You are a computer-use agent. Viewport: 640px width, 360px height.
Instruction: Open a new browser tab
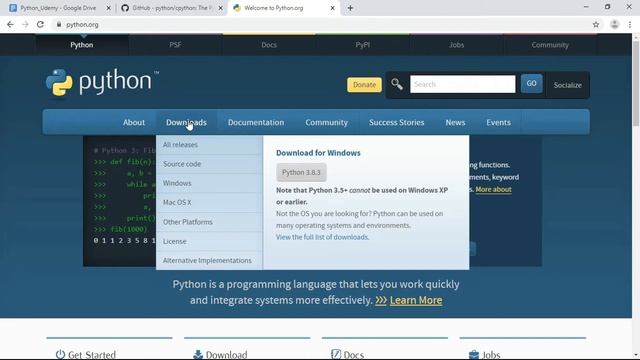point(350,8)
